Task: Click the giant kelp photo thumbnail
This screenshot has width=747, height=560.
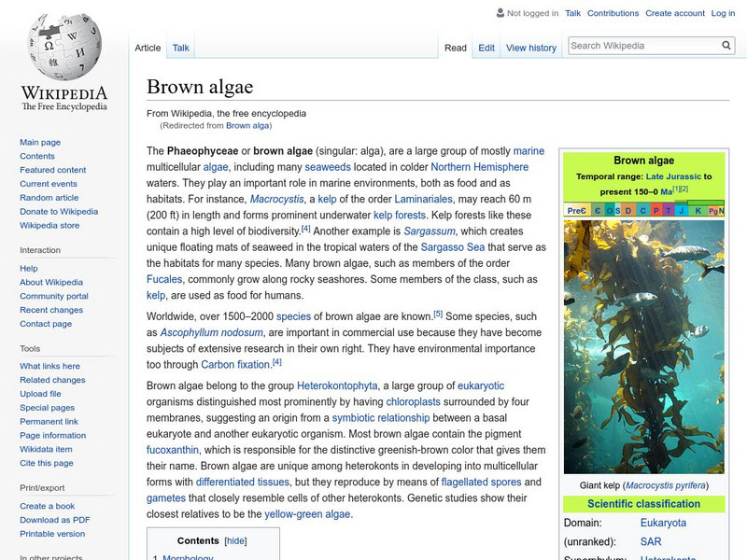Action: [643, 346]
